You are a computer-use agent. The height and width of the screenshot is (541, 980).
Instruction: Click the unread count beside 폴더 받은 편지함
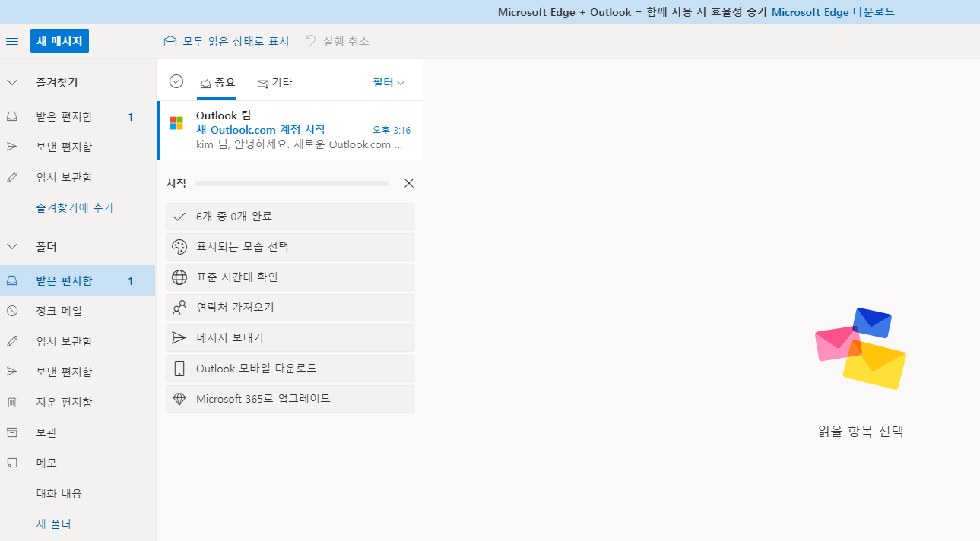point(131,281)
